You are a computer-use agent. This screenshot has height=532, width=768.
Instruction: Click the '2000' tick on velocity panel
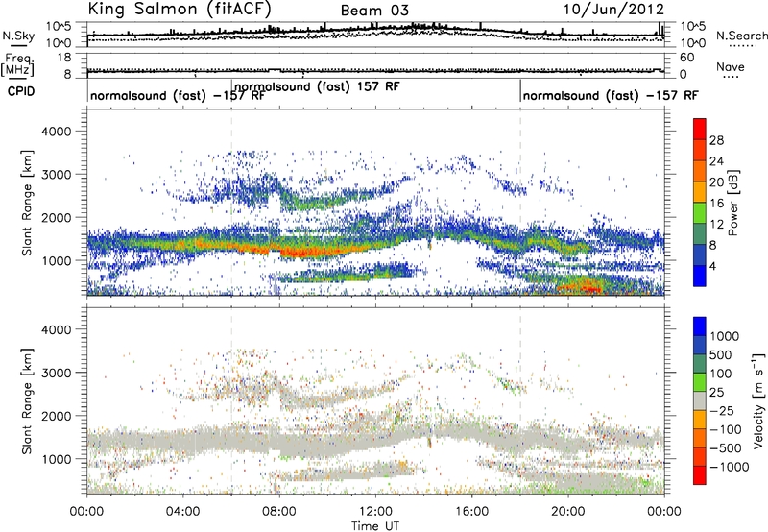point(56,416)
